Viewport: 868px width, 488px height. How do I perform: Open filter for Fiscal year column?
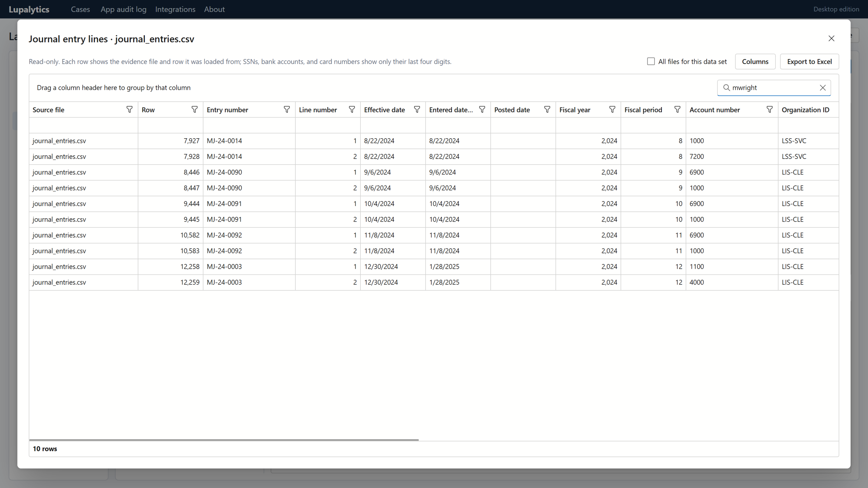[612, 109]
